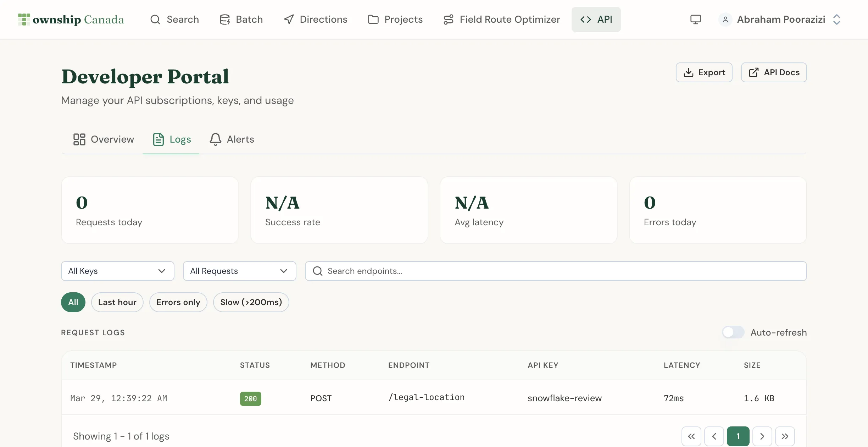Open Search from the top navigation
The height and width of the screenshot is (447, 868).
[174, 20]
